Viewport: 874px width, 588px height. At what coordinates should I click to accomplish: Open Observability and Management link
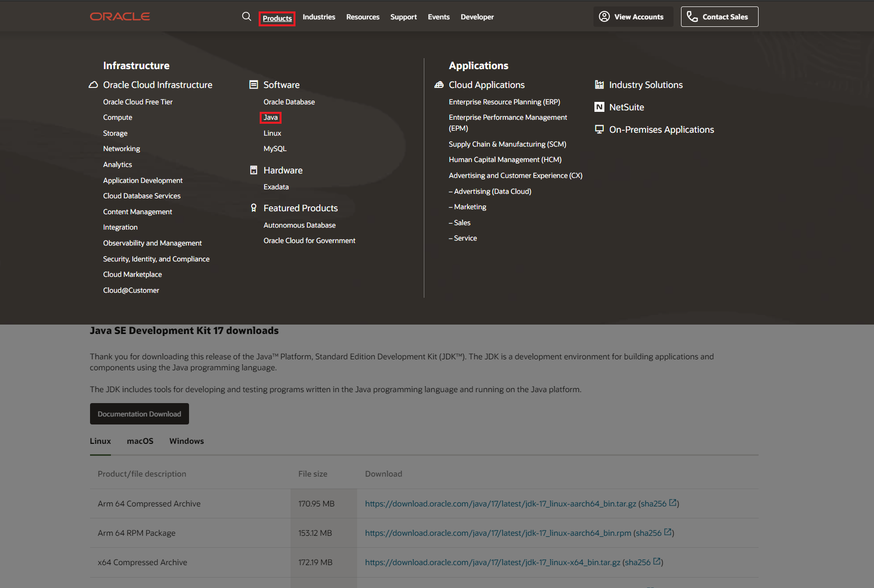[152, 243]
